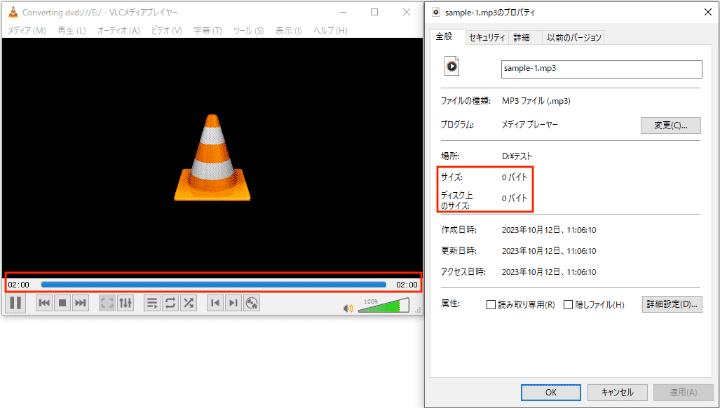Open the オーディオ (A) menu
720x408 pixels.
point(118,31)
